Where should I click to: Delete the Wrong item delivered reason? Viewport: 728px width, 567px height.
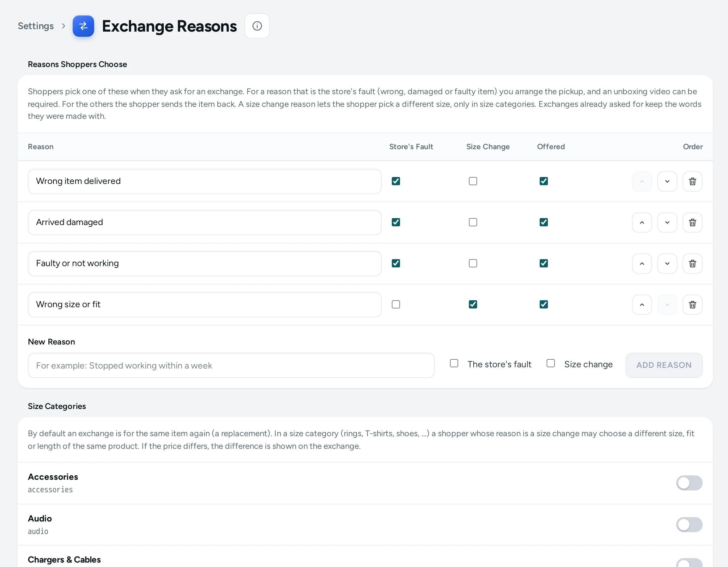(x=692, y=181)
